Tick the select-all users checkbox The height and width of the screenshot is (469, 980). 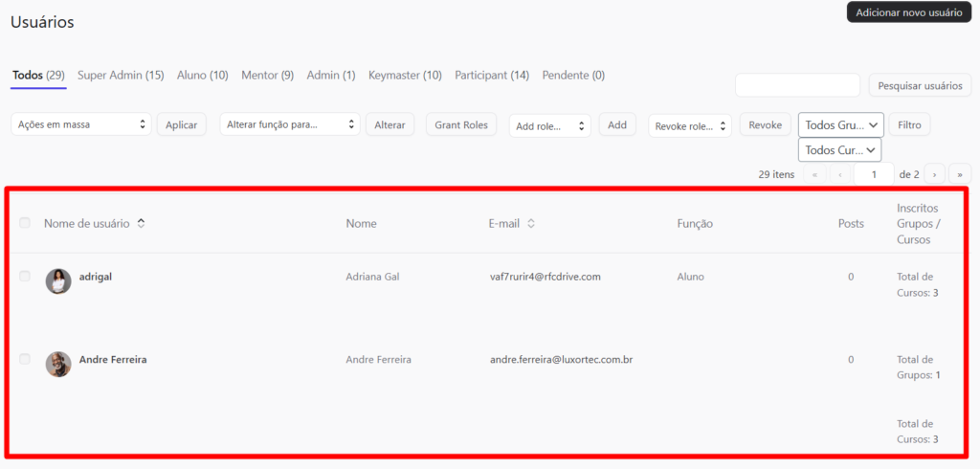coord(25,223)
